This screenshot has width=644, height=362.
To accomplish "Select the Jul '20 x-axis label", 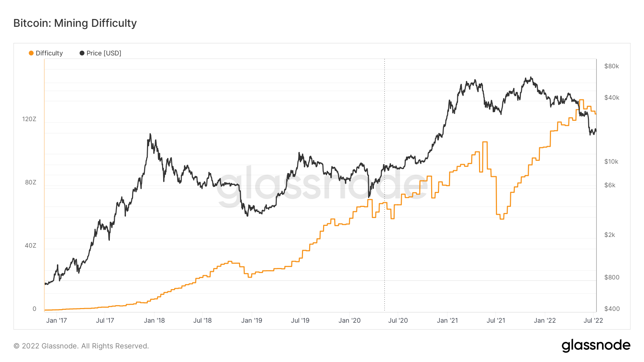I will point(398,321).
